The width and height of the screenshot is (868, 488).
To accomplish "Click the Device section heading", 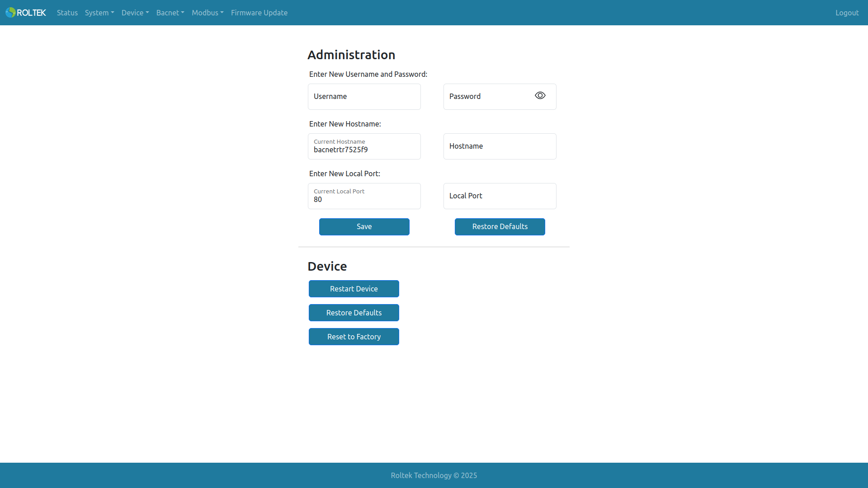I will point(327,266).
